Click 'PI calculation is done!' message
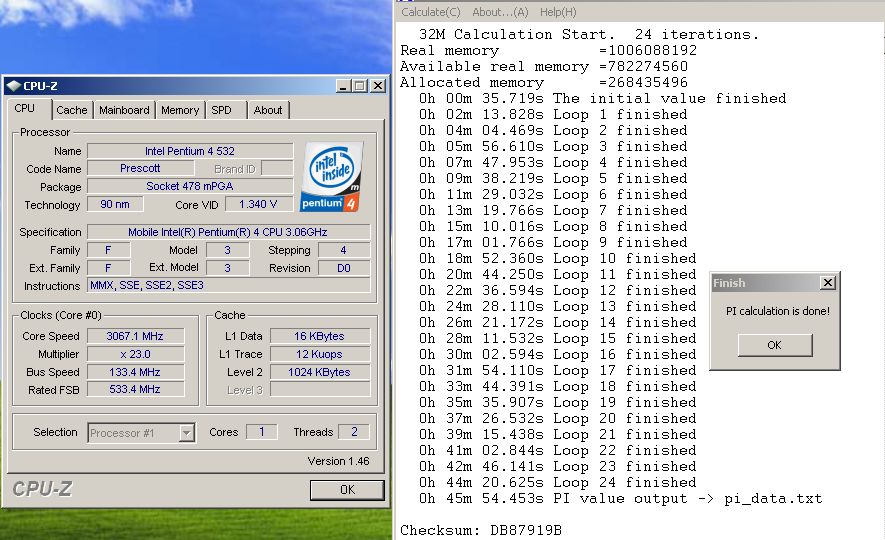This screenshot has width=885, height=540. point(778,311)
